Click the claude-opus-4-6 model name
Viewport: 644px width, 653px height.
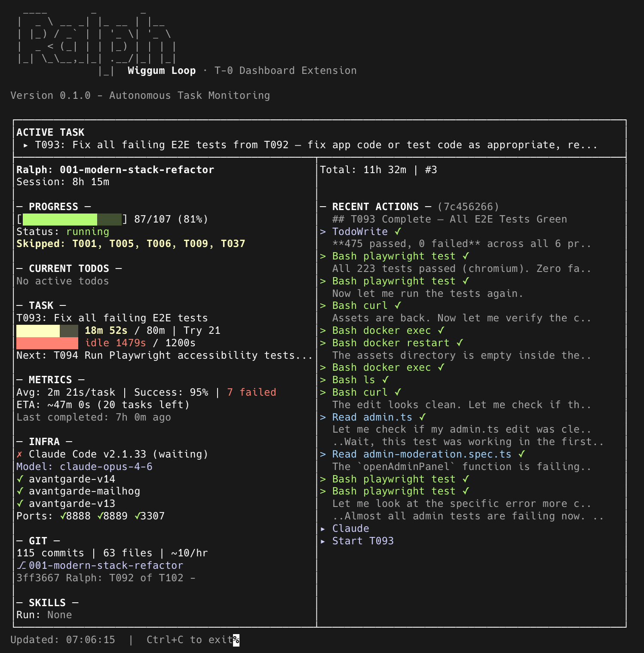click(x=106, y=467)
